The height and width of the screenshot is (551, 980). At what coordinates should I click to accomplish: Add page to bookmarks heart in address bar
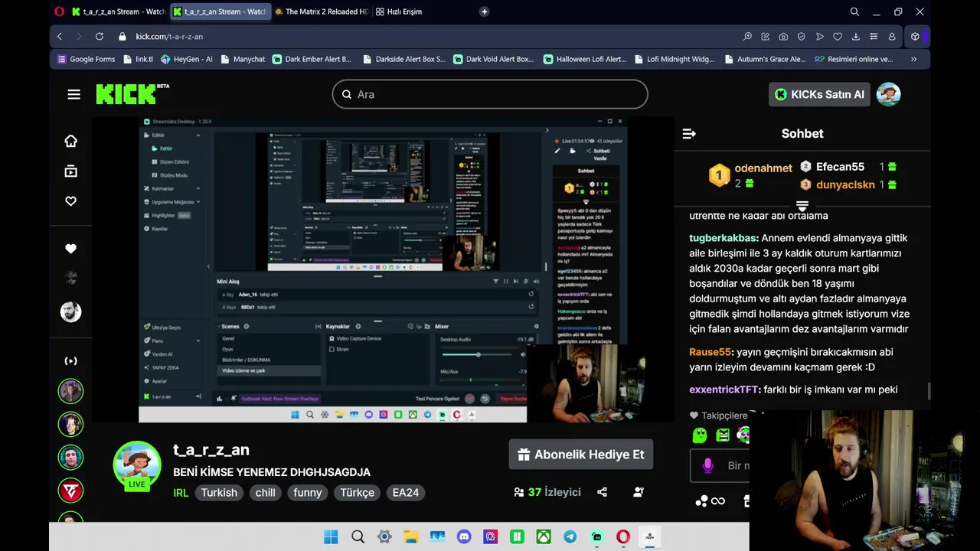tap(837, 36)
